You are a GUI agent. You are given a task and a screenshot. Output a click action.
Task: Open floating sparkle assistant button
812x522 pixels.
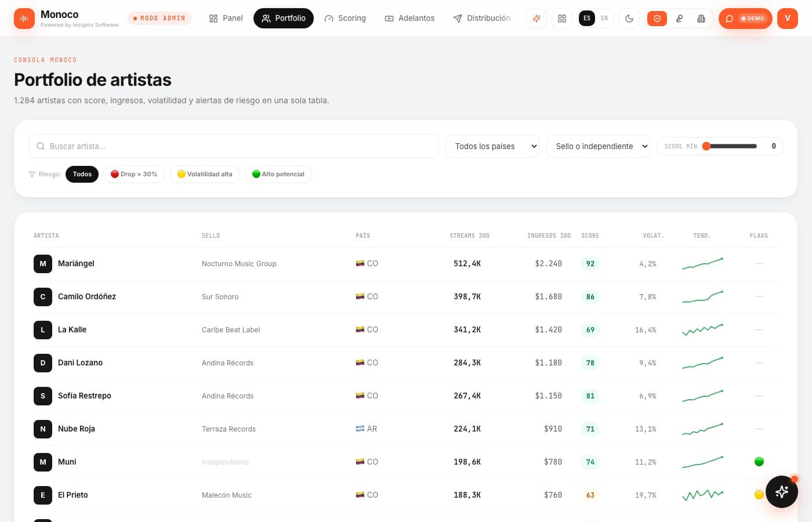tap(782, 492)
